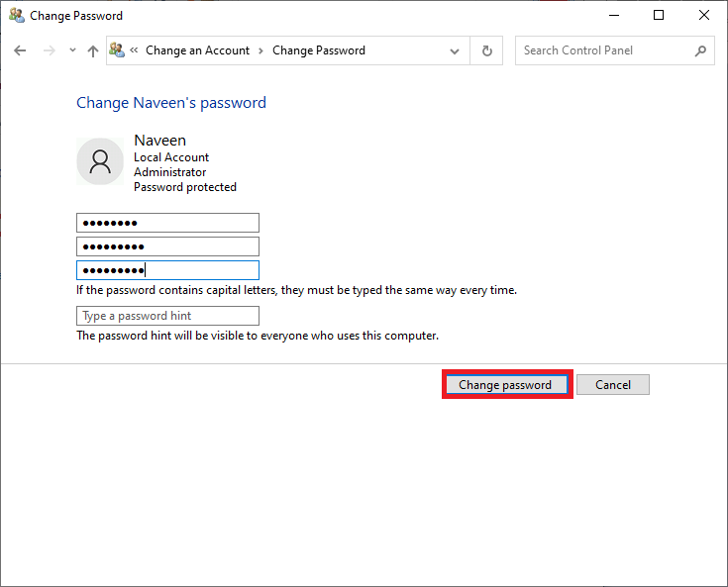
Task: Click the Change Password title bar icon
Action: 17,16
